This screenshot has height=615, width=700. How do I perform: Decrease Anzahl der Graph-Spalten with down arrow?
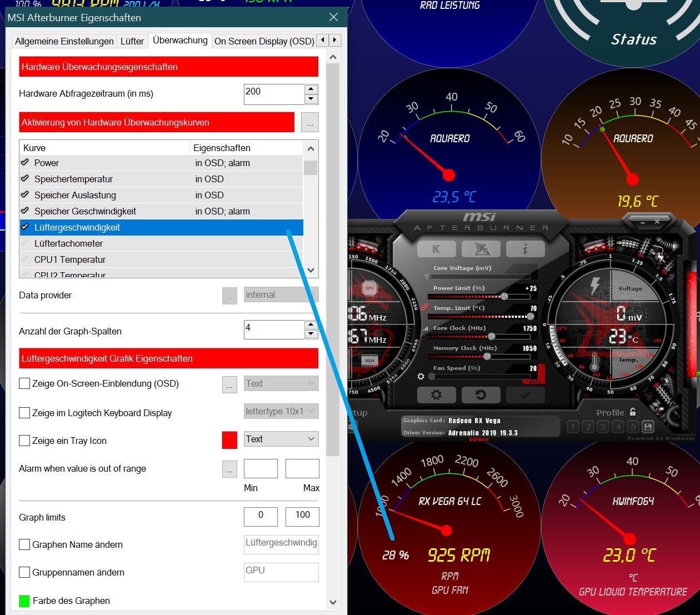(311, 334)
